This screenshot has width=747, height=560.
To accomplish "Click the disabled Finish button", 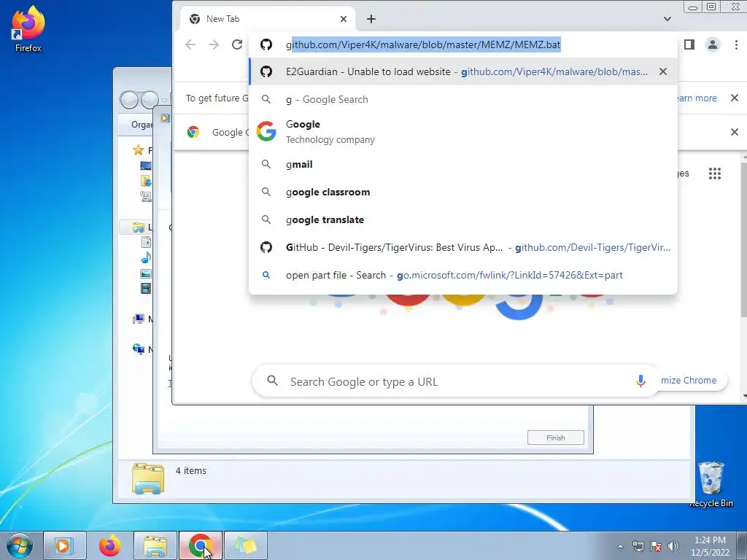I will click(555, 437).
